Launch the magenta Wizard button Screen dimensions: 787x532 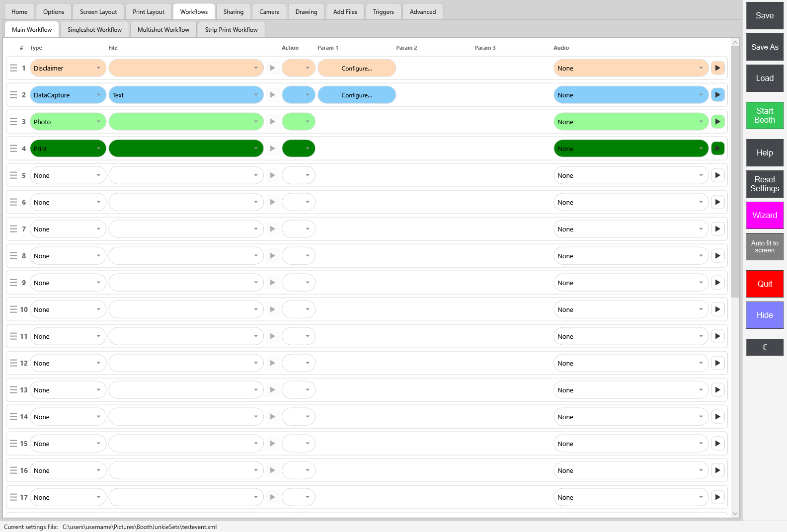(765, 216)
